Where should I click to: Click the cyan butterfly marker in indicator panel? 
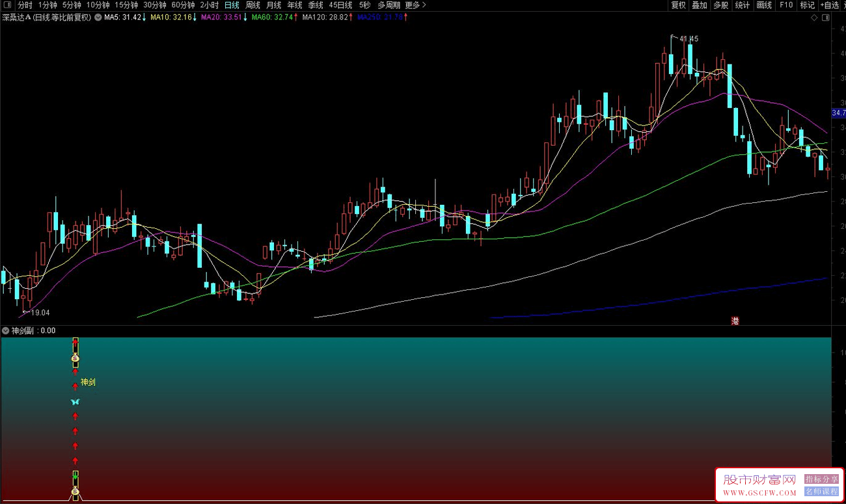click(x=75, y=402)
